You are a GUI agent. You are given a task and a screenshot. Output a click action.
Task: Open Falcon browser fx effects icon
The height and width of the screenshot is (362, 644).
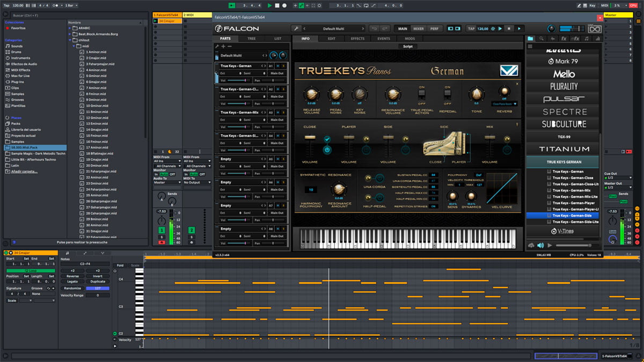[x=563, y=39]
